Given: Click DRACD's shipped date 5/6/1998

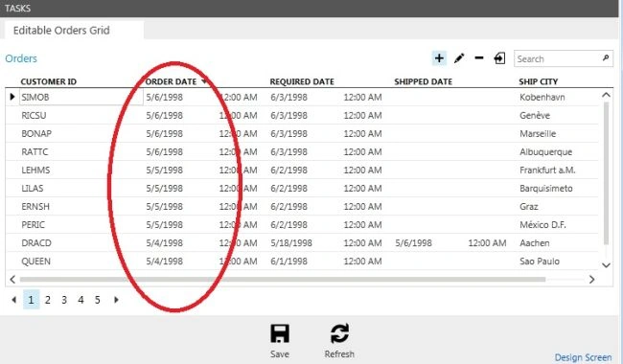Looking at the screenshot, I should 414,243.
